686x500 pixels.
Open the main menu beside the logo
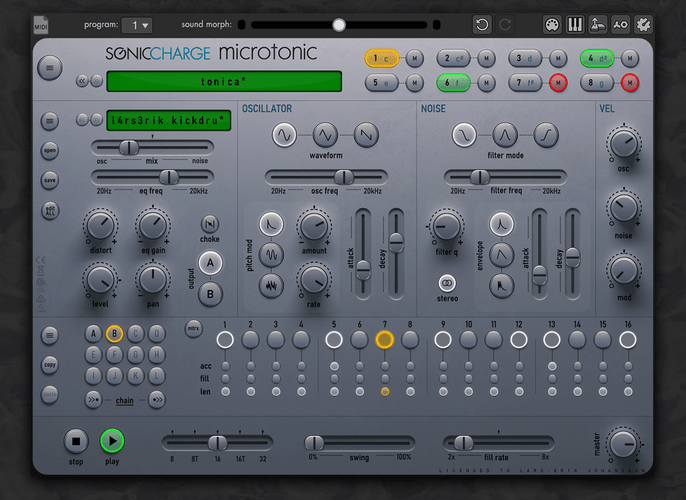[x=50, y=68]
